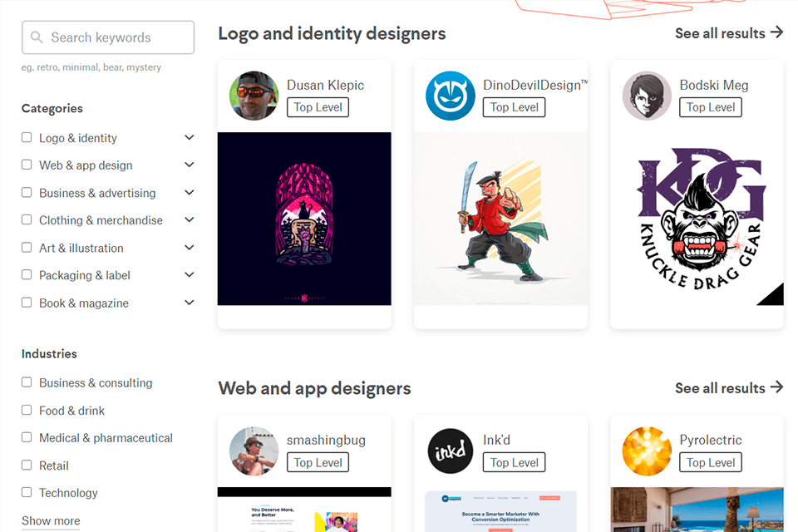Open Bodski Meg's profile avatar
798x532 pixels.
click(647, 96)
